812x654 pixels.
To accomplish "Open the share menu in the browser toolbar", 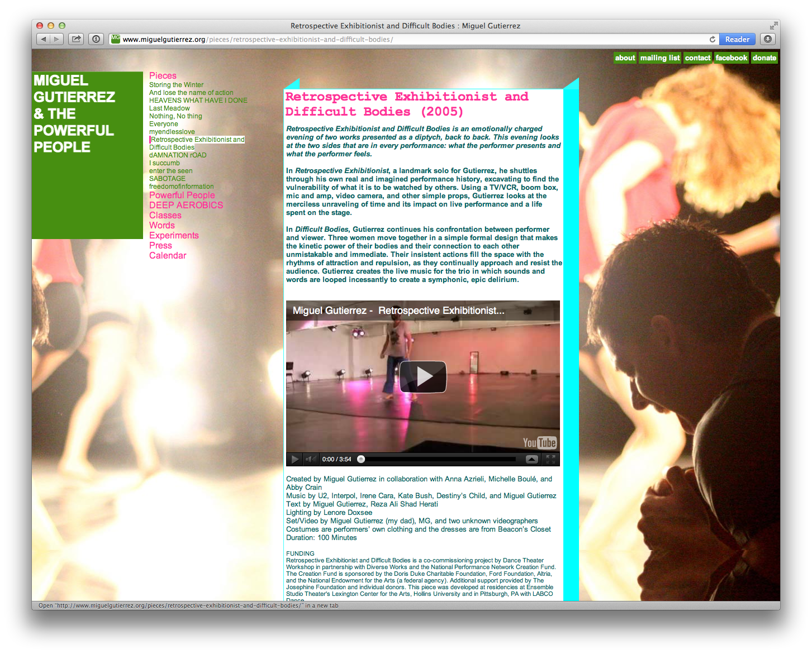I will click(76, 39).
